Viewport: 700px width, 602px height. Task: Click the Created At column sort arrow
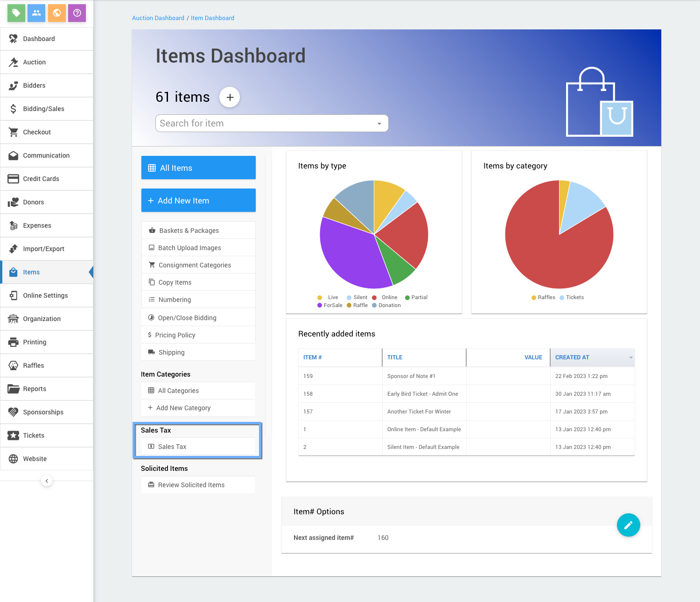pos(631,357)
